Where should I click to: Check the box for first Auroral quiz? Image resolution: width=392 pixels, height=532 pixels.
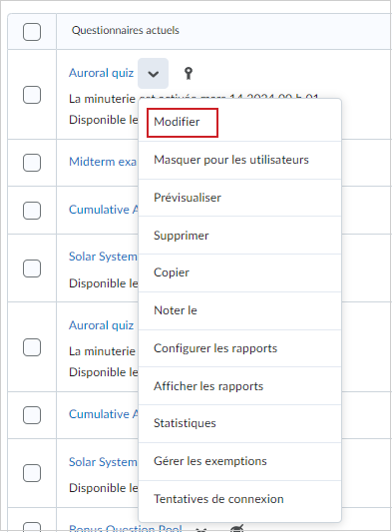pos(32,95)
